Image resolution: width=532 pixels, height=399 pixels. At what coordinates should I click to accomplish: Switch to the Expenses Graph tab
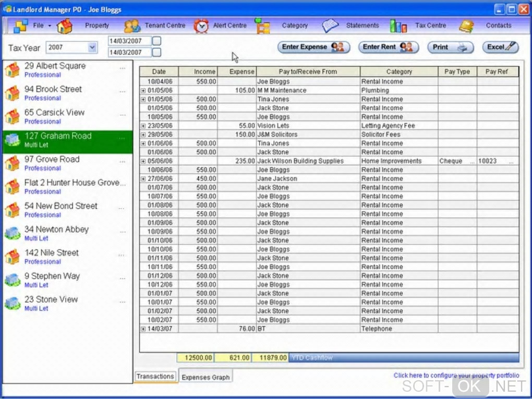[x=205, y=377]
